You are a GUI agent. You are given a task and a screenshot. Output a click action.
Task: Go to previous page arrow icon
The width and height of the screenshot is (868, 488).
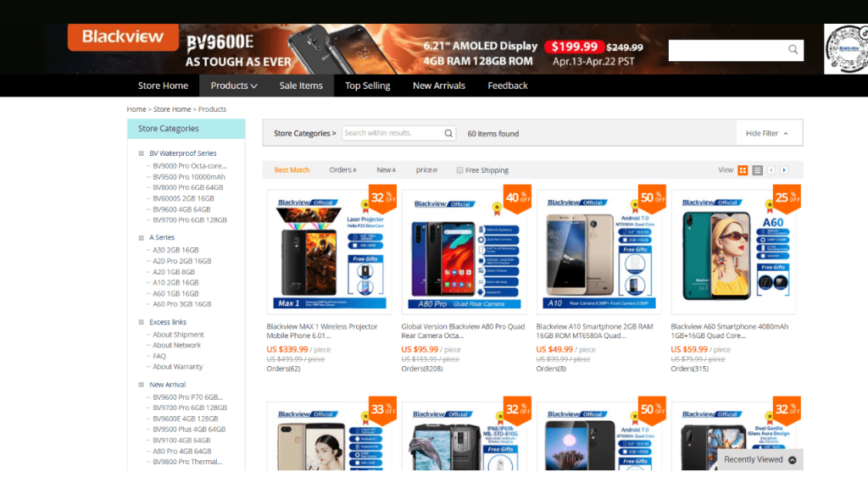[771, 170]
